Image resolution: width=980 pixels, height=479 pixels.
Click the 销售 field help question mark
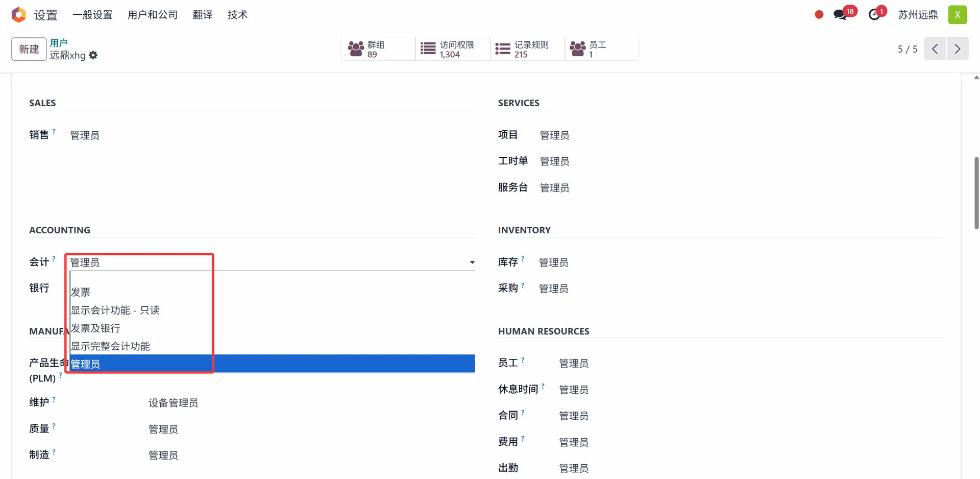54,132
